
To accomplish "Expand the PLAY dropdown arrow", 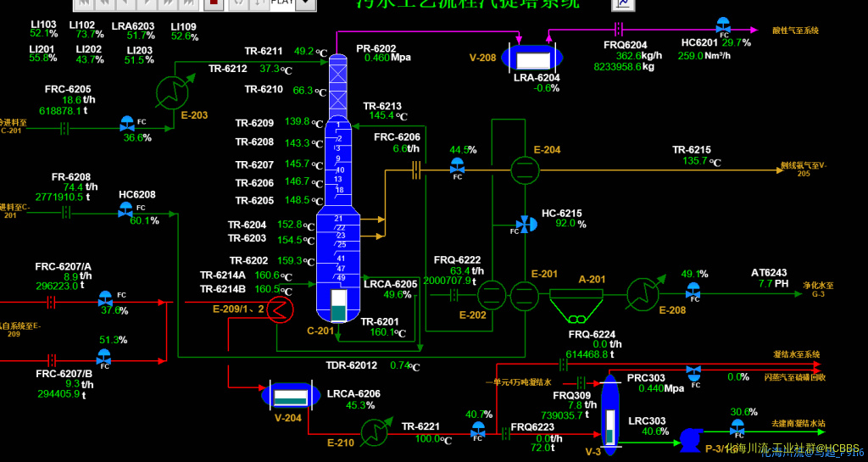I will (304, 3).
